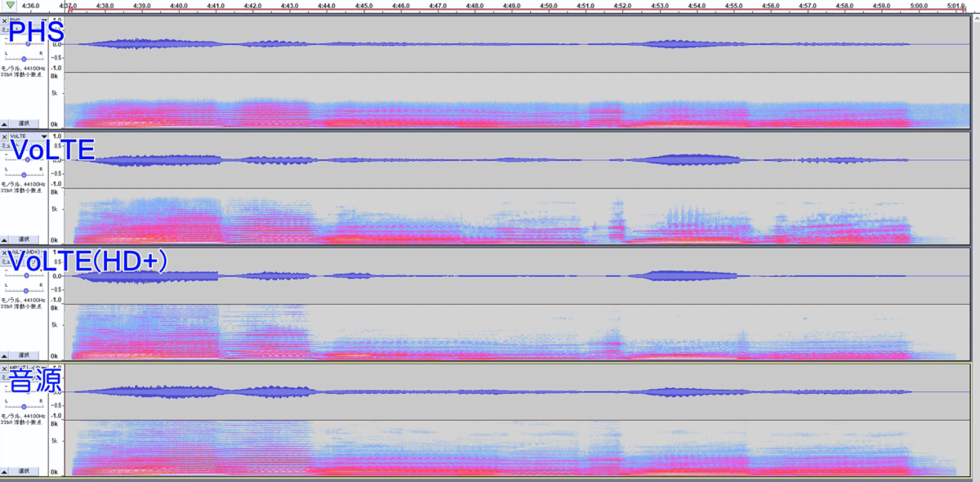Screen dimensions: 980x482
Task: Collapse the 音源 track using its arrow
Action: point(5,471)
